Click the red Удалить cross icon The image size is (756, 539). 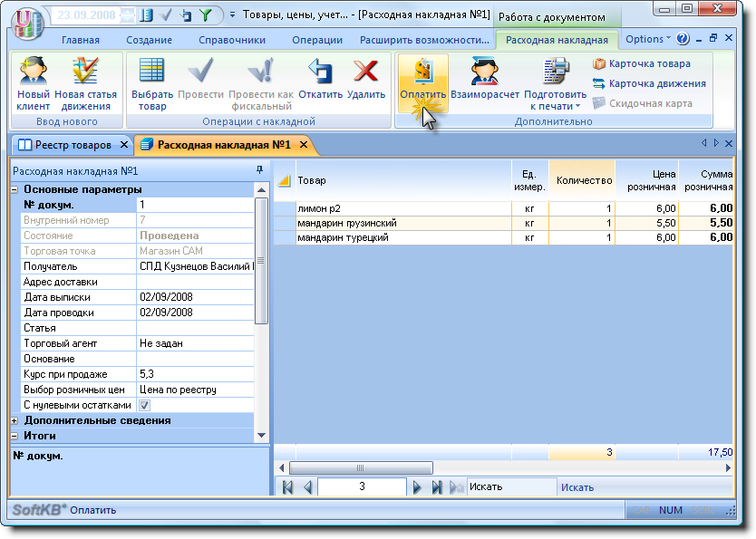click(365, 71)
